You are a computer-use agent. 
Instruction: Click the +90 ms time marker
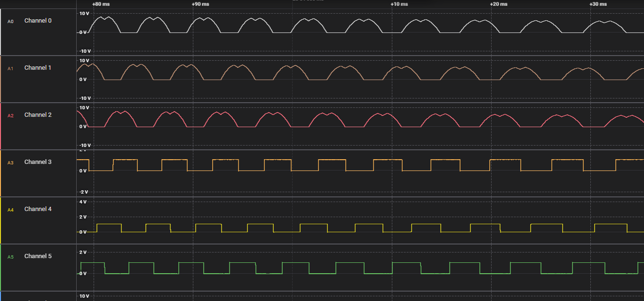pos(200,4)
